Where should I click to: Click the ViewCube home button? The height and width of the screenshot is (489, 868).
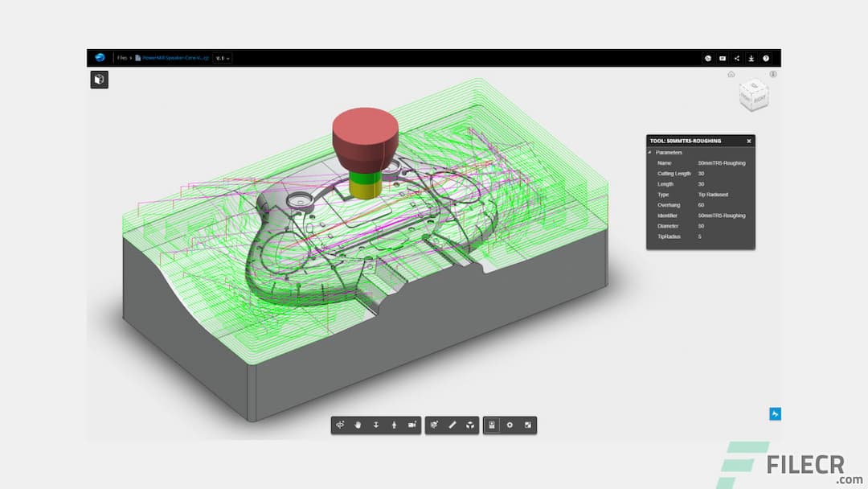730,74
